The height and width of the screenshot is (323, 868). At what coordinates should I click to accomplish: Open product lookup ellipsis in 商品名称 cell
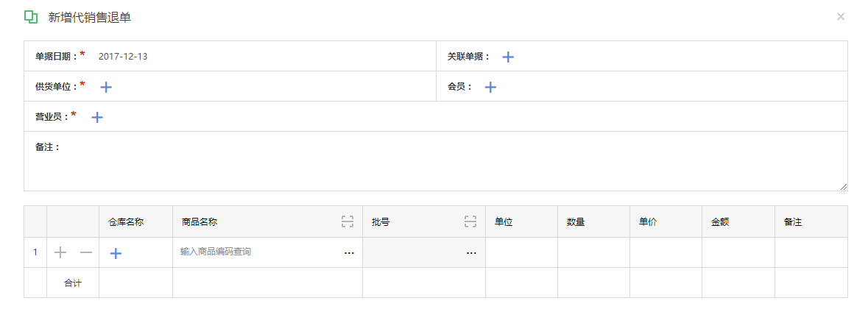click(349, 253)
